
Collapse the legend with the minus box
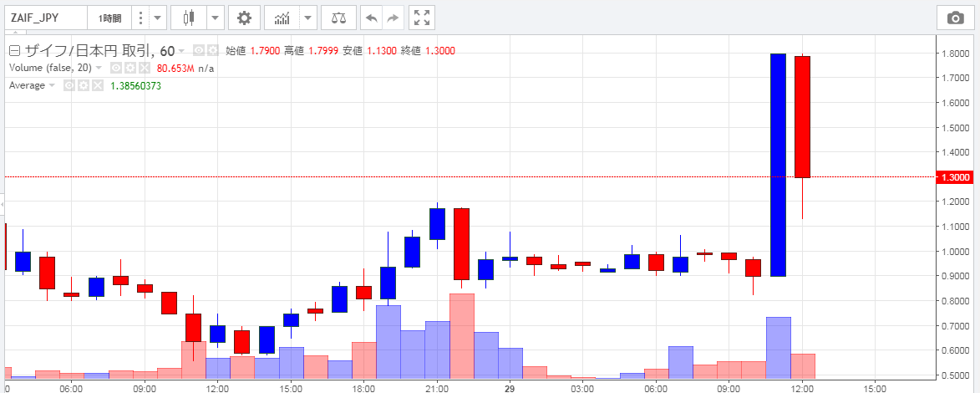click(14, 51)
